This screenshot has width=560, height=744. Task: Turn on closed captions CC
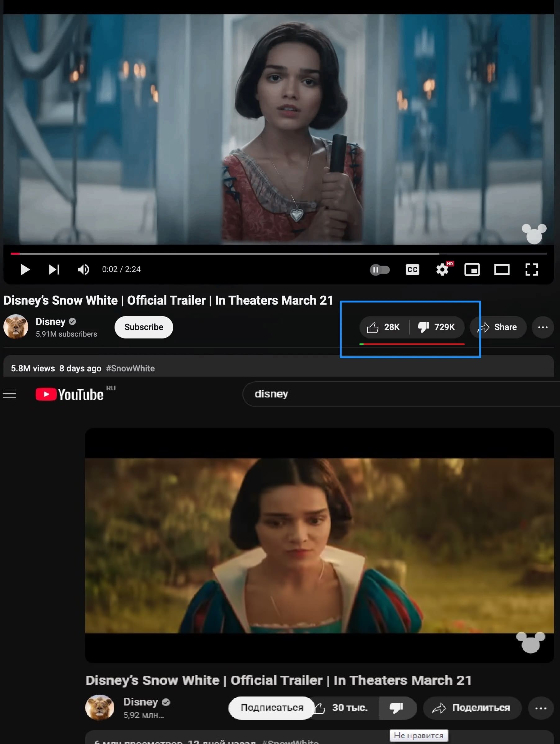click(412, 270)
